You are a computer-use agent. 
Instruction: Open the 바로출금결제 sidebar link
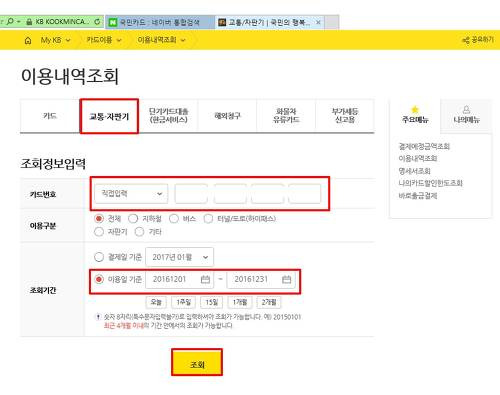[418, 196]
